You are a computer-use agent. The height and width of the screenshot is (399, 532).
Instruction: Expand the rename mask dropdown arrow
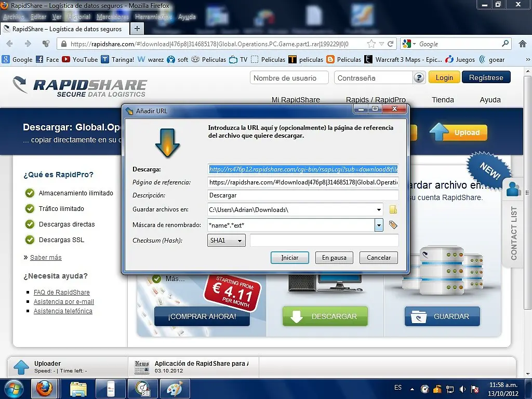click(379, 225)
